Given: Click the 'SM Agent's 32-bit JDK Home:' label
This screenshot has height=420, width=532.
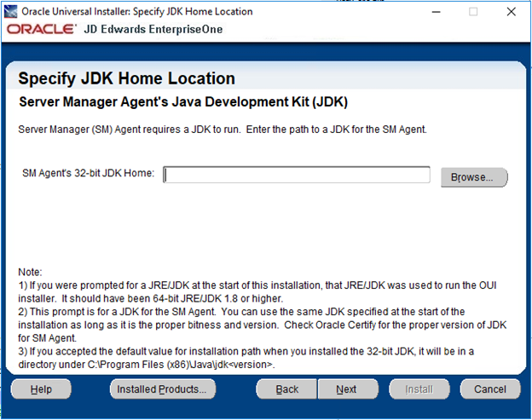Looking at the screenshot, I should point(88,173).
